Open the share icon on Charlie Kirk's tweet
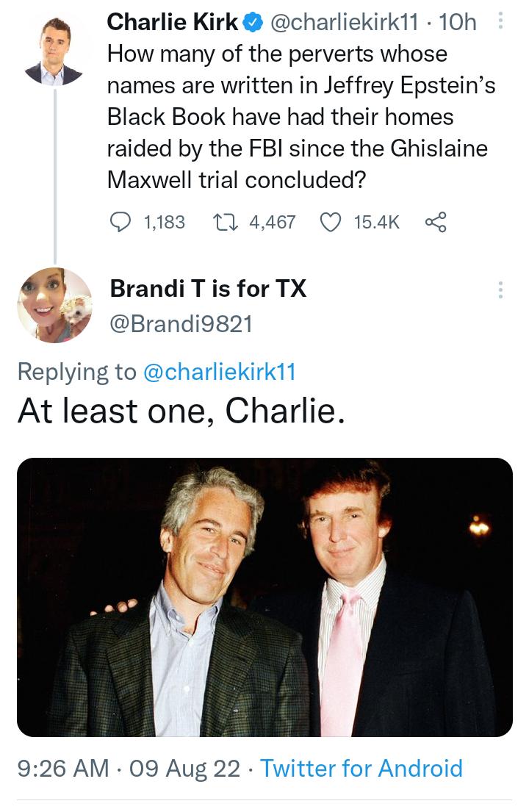 pyautogui.click(x=435, y=222)
